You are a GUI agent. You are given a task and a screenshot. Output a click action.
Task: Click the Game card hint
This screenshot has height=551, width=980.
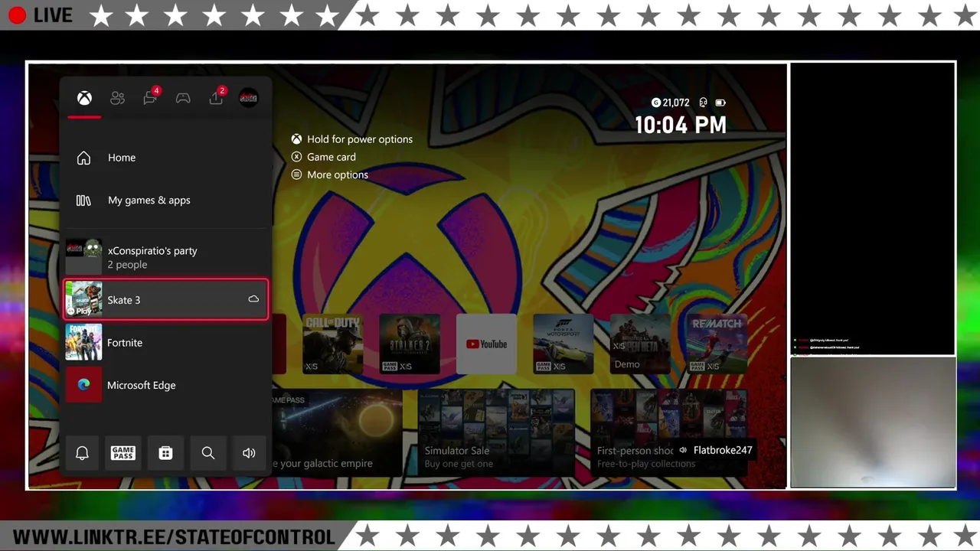(x=323, y=157)
